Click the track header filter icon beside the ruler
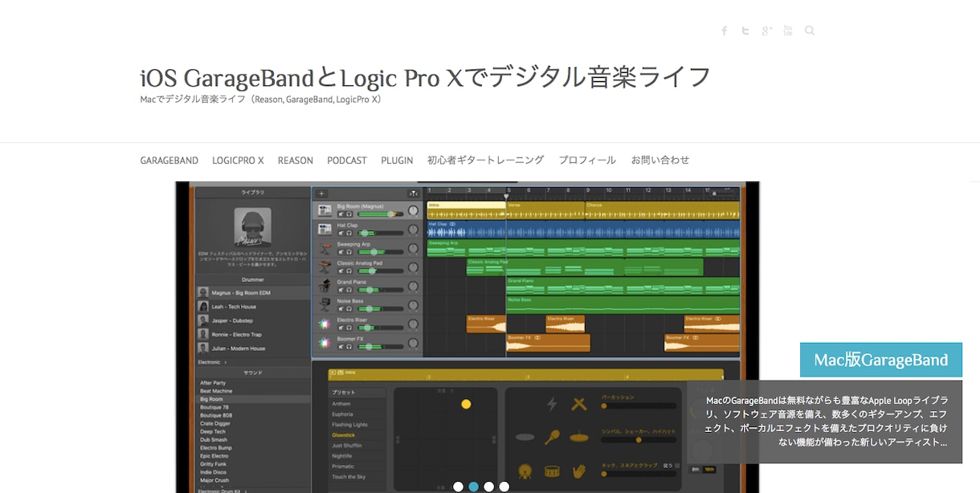 click(413, 194)
